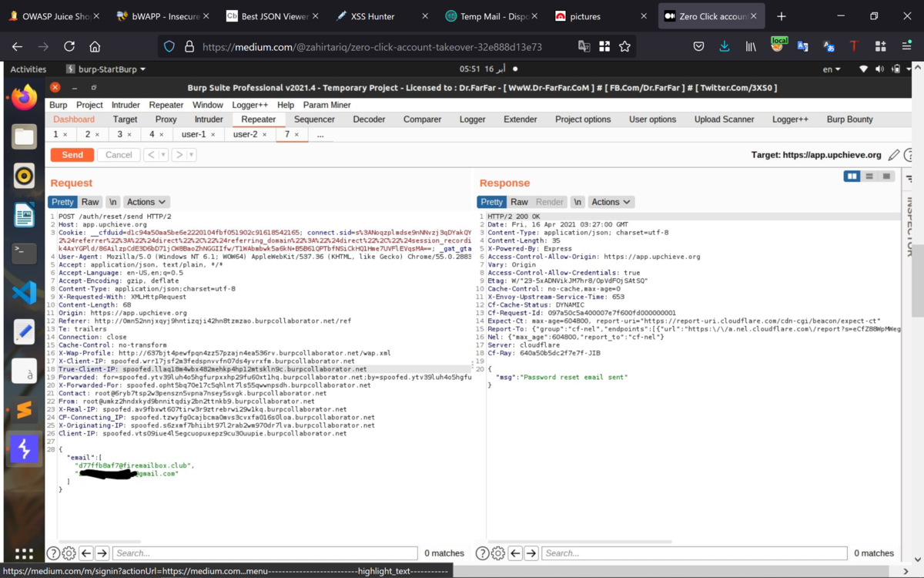Open Firefox library icon
The width and height of the screenshot is (924, 578).
click(751, 46)
